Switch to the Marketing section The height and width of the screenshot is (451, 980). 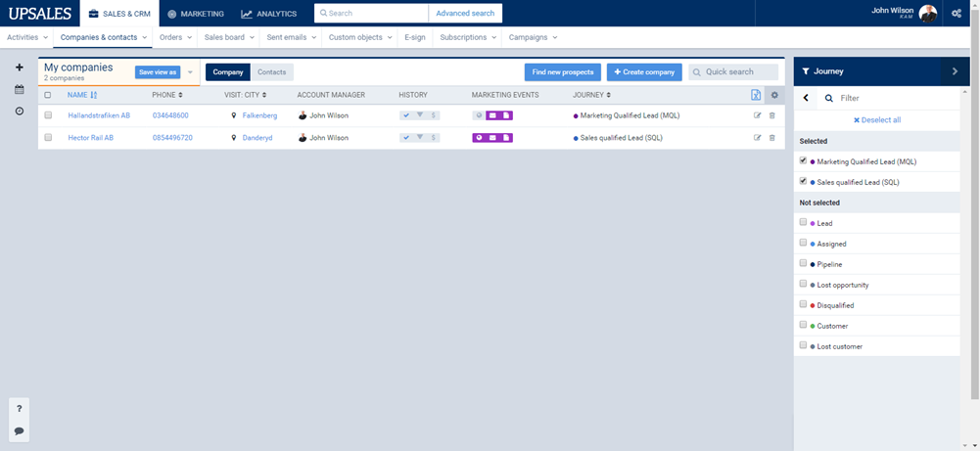tap(196, 13)
